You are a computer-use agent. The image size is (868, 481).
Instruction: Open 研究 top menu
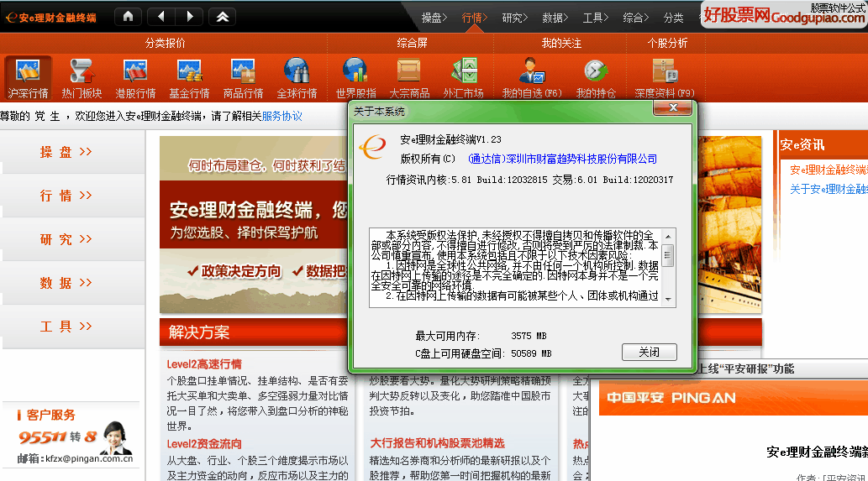pos(515,18)
